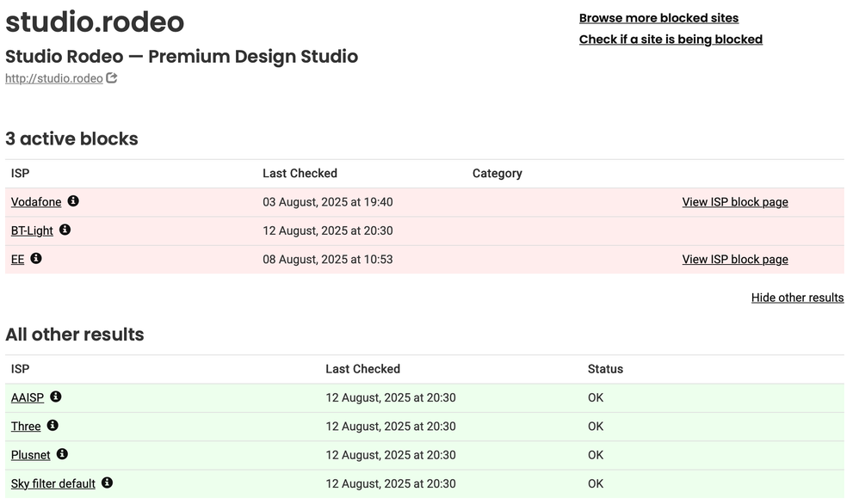Click info icon next to Sky filter default
This screenshot has height=504, width=859.
point(107,482)
